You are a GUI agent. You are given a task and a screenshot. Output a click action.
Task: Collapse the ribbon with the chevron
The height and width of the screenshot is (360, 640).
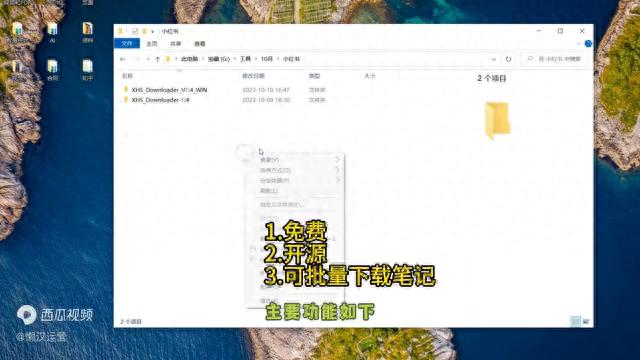(x=578, y=44)
